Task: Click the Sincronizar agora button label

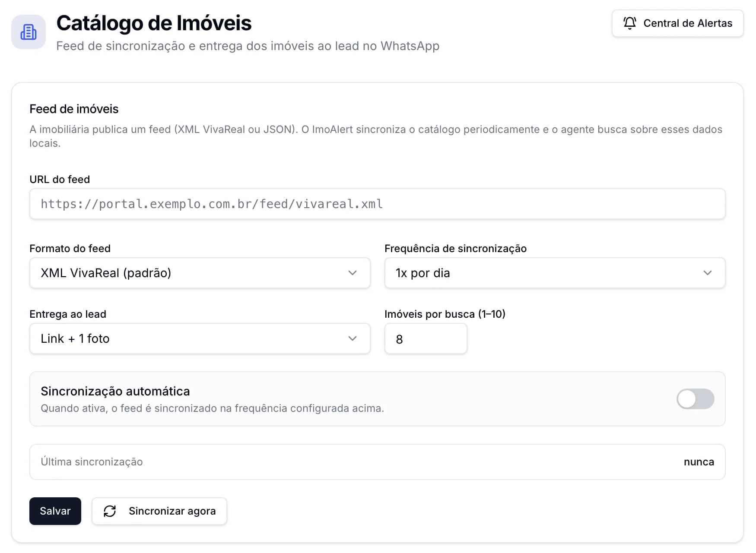Action: 172,511
